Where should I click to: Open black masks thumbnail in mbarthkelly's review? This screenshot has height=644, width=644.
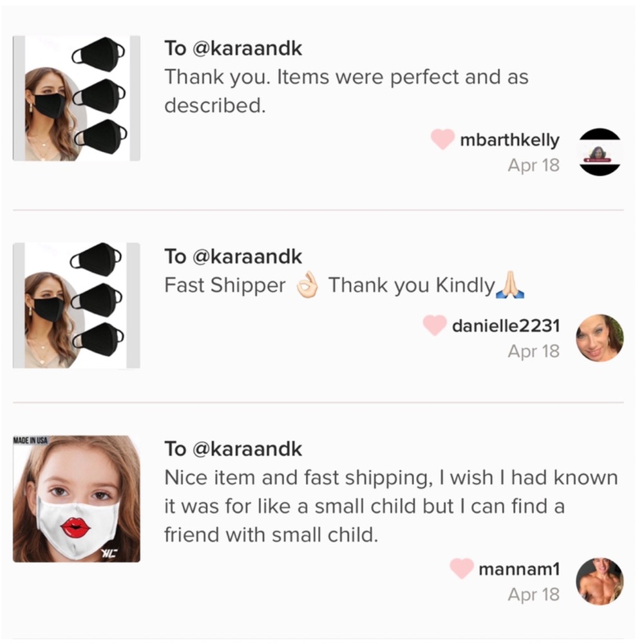click(x=77, y=99)
